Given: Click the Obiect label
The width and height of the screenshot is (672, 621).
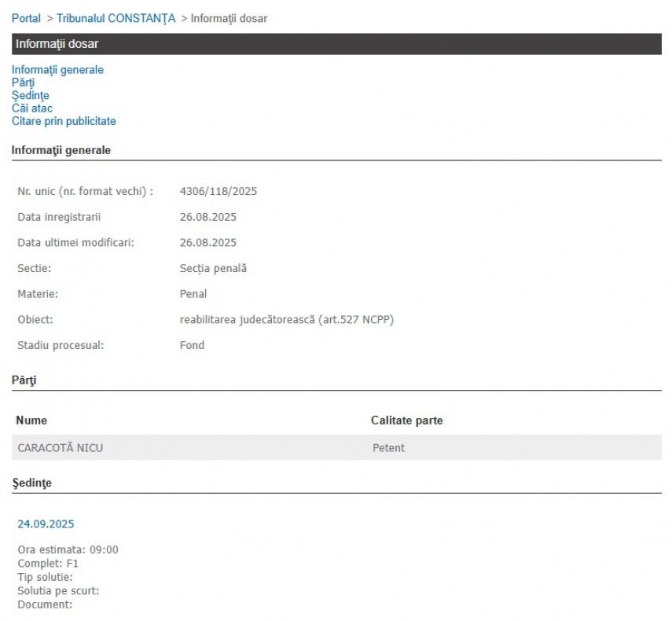Looking at the screenshot, I should (35, 320).
